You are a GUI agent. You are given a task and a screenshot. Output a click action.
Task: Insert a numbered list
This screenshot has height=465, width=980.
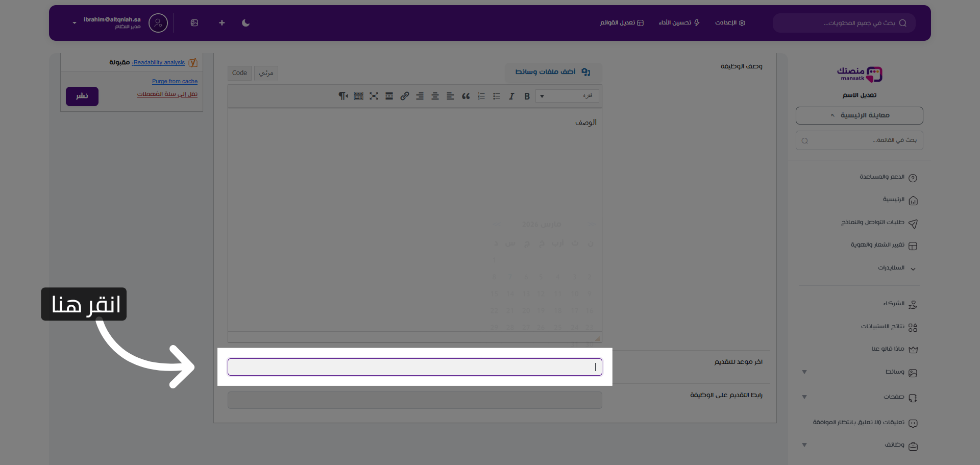pos(481,96)
